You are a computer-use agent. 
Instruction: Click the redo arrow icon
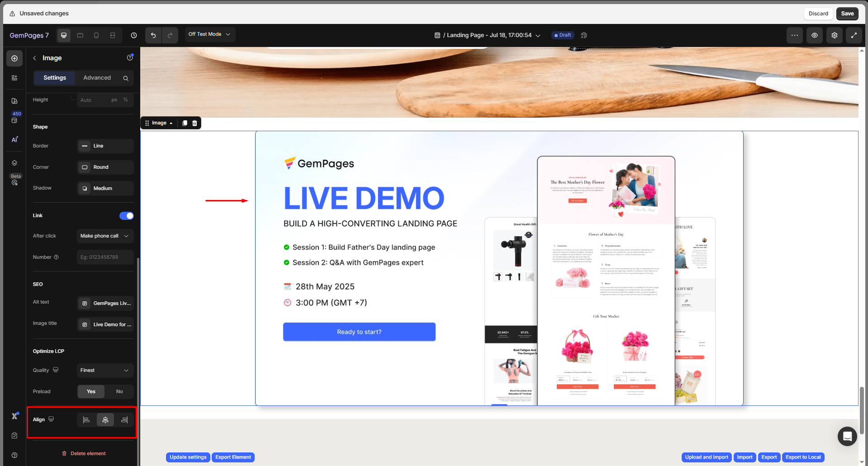click(170, 35)
